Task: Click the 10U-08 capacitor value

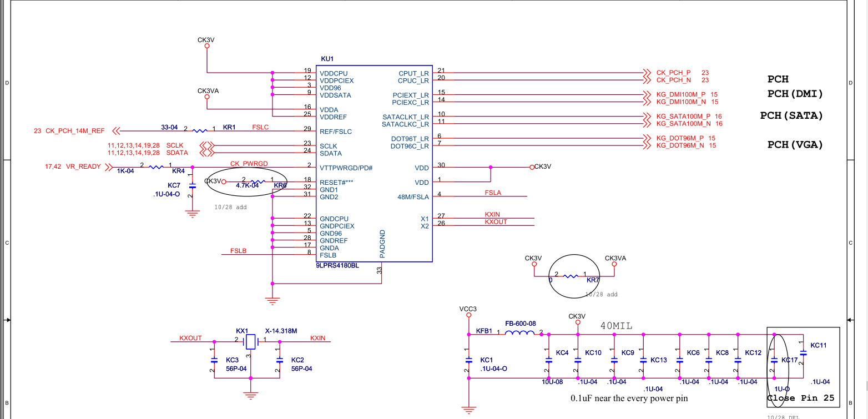Action: (x=552, y=382)
